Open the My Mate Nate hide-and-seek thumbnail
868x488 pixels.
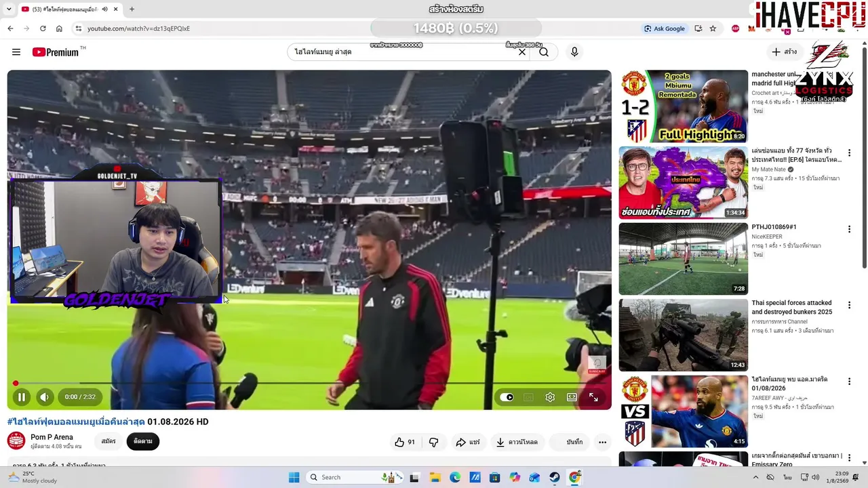[684, 183]
